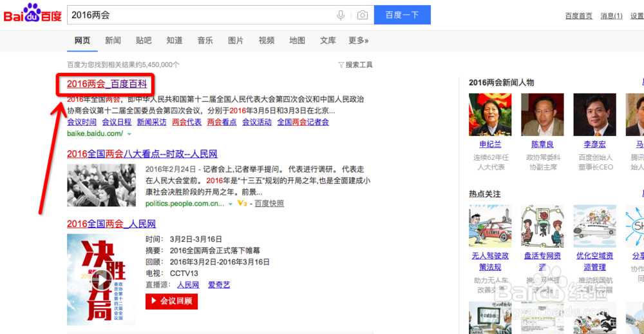644x334 pixels.
Task: Open 李彦宏 name link
Action: point(594,145)
